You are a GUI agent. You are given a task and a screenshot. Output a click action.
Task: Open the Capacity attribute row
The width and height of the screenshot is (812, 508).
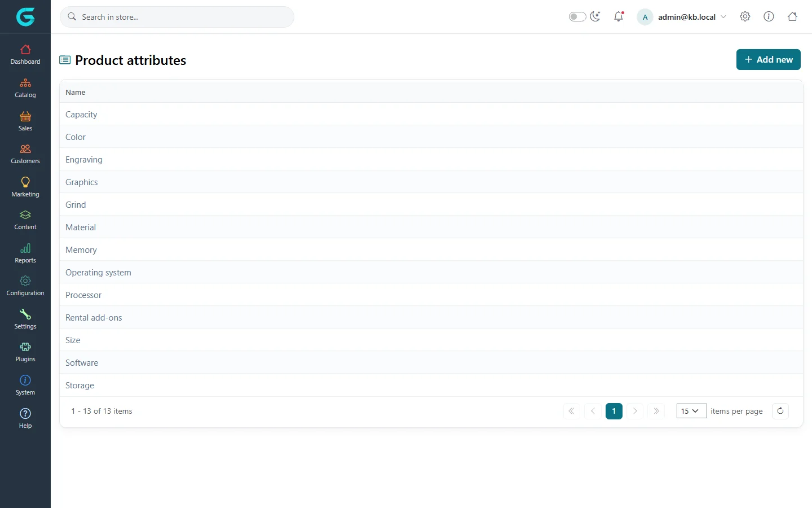point(431,114)
